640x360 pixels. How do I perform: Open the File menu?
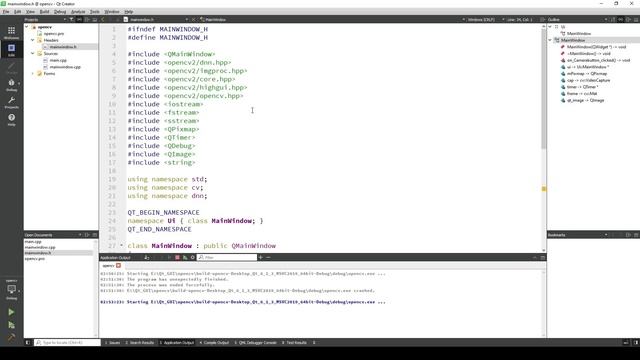click(6, 11)
